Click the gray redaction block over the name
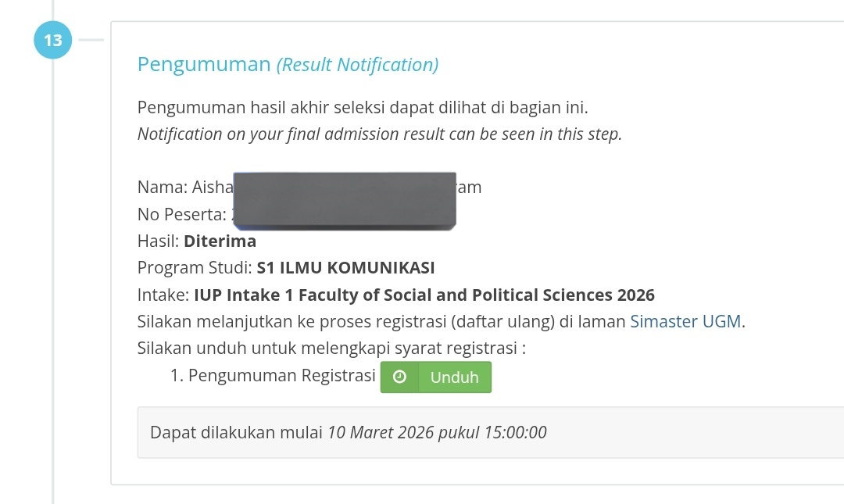Viewport: 844px width, 504px height. coord(345,201)
